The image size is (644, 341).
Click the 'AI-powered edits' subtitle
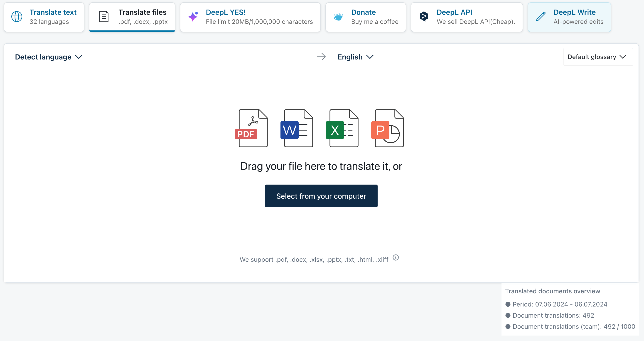578,22
